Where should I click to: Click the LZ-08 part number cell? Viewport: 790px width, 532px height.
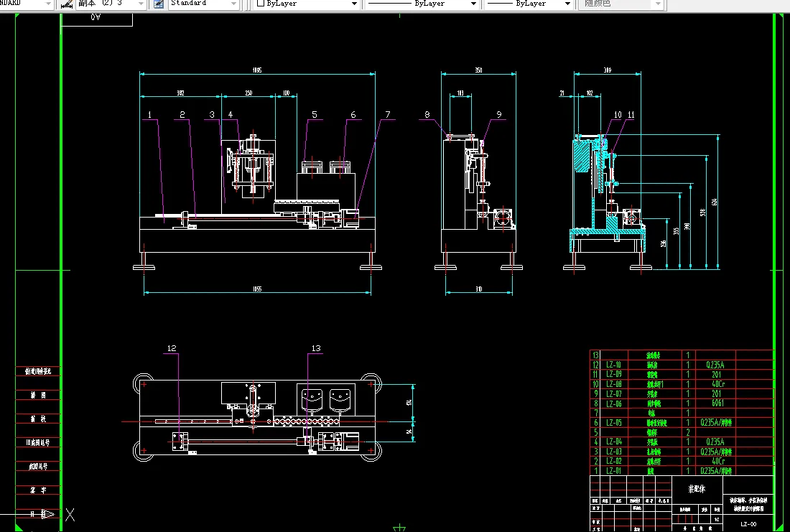(x=613, y=384)
